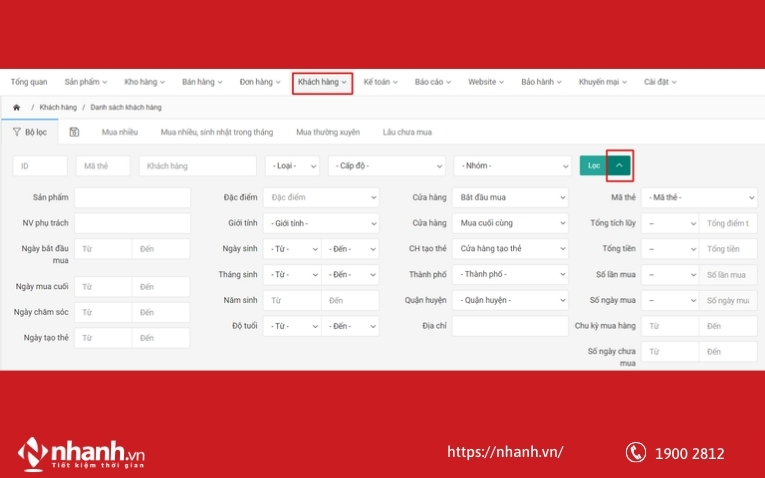Select the Lâu chưa mua tab
765x478 pixels.
click(x=407, y=132)
